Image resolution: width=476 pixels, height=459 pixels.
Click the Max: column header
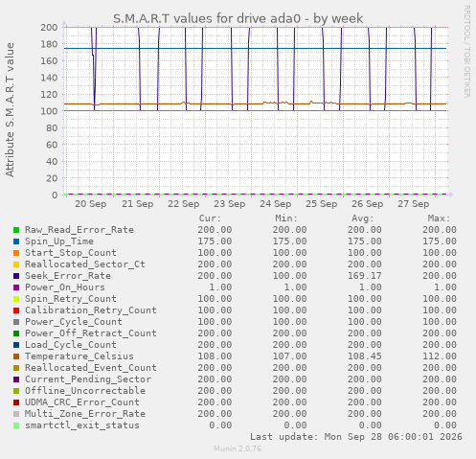(x=439, y=218)
